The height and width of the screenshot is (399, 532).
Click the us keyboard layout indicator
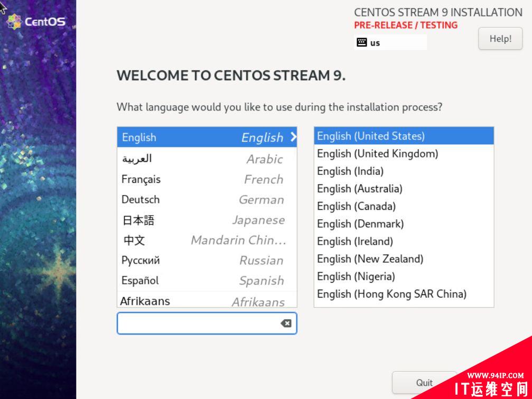pos(390,42)
